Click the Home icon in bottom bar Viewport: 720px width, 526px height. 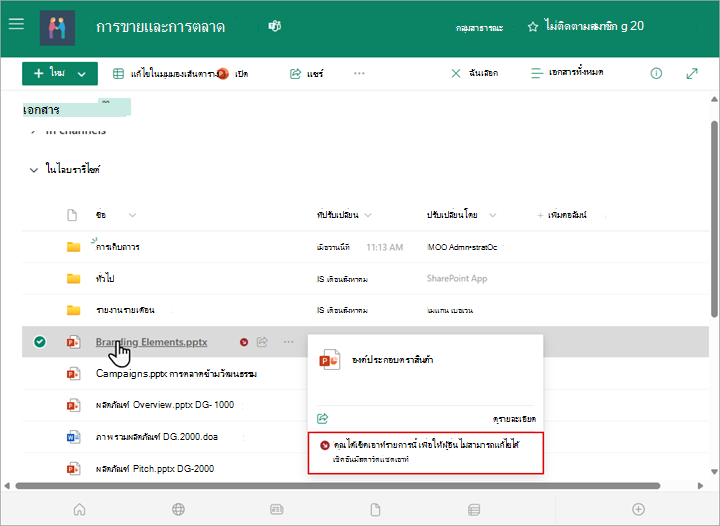(79, 509)
